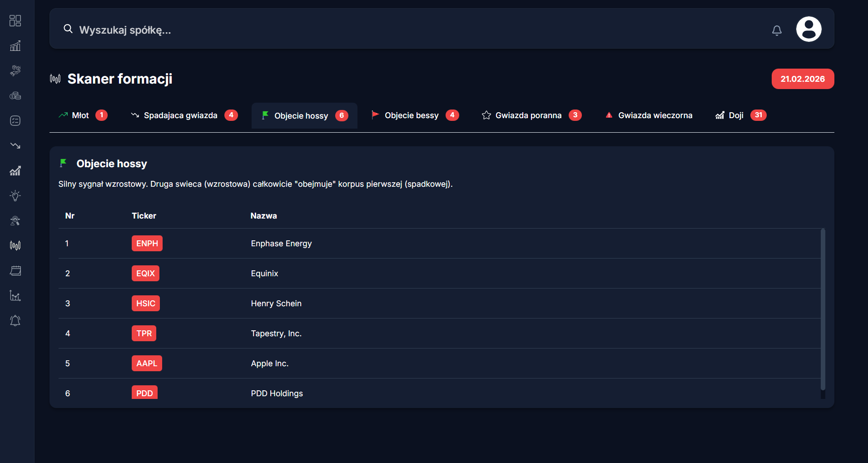The image size is (868, 463).
Task: Click the ENPH ticker badge
Action: 147,244
